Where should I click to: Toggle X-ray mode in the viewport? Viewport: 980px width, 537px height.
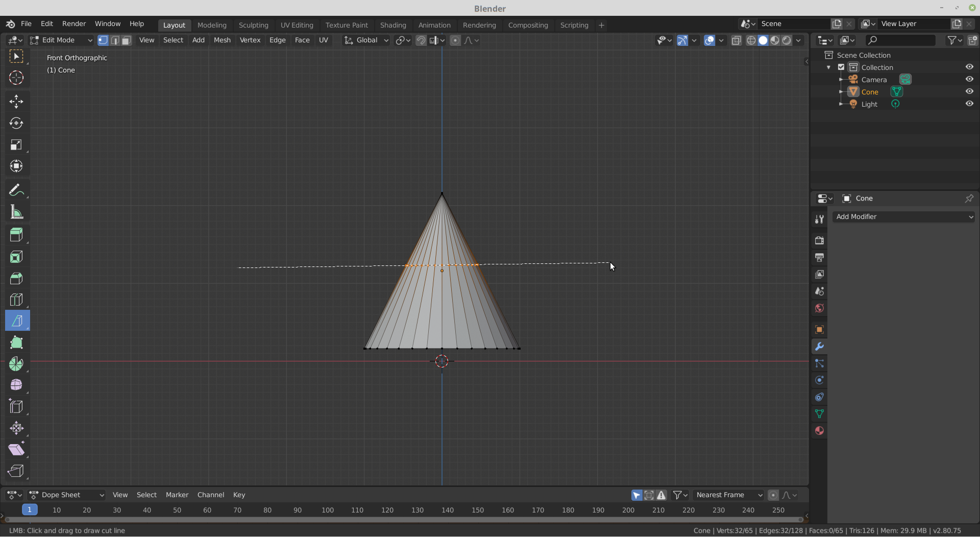coord(737,40)
